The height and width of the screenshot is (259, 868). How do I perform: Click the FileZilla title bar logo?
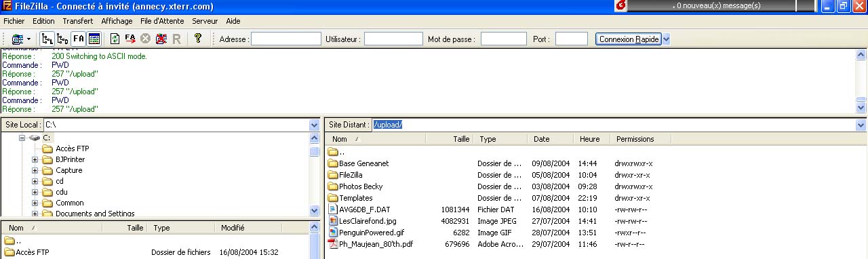click(x=6, y=6)
